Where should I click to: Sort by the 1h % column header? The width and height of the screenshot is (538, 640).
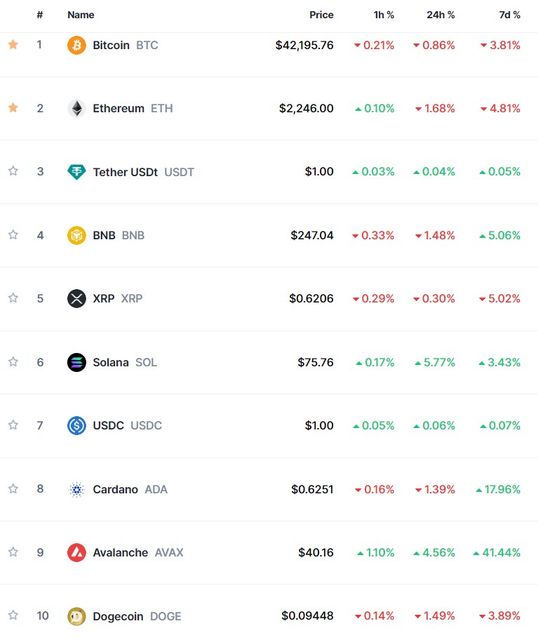point(384,15)
